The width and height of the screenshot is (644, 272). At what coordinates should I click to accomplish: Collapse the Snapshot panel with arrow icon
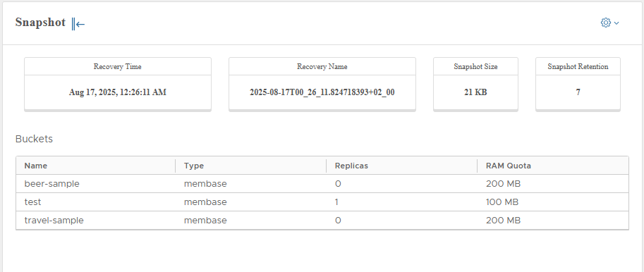pos(78,24)
